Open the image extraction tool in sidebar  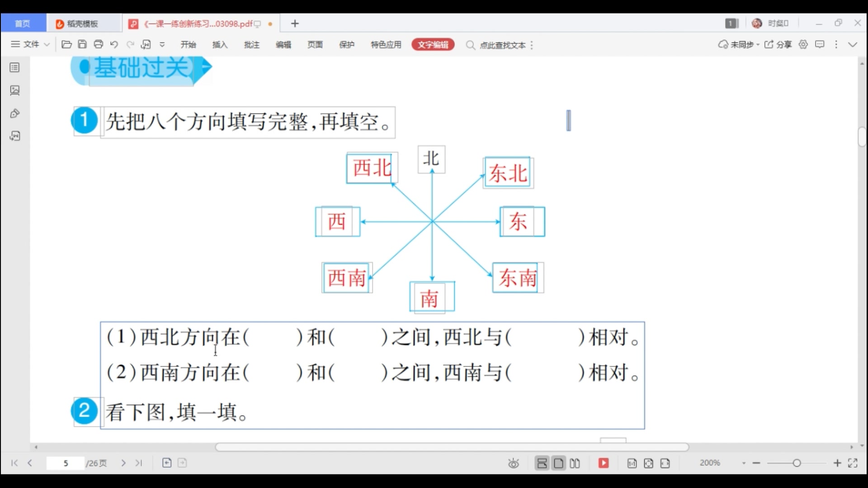tap(14, 90)
